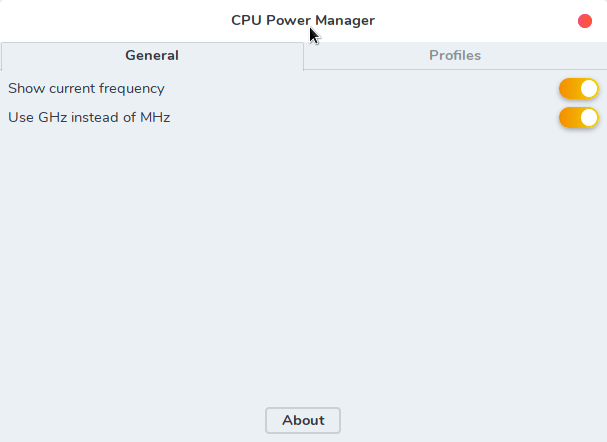Switch to the Profiles tab
The height and width of the screenshot is (442, 607).
(455, 56)
